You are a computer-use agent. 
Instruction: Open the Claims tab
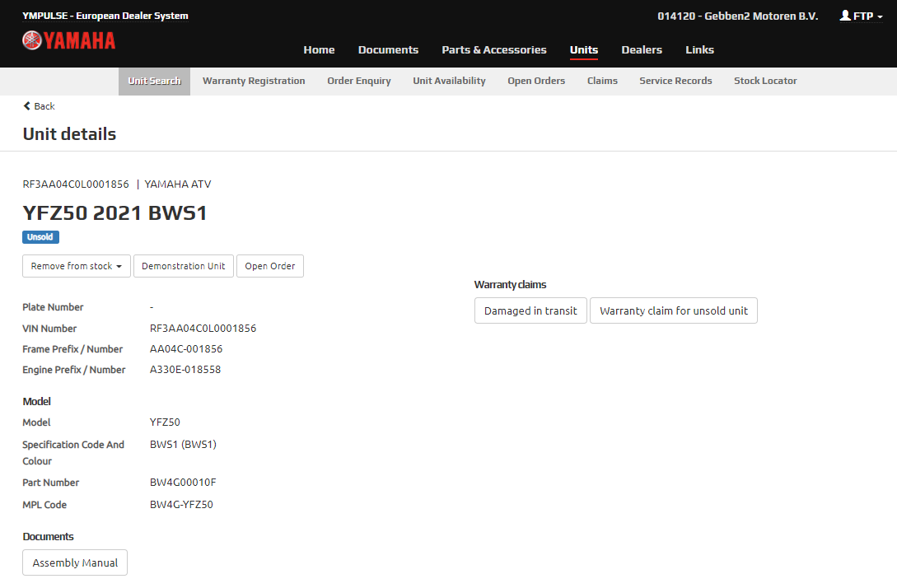[x=602, y=82]
